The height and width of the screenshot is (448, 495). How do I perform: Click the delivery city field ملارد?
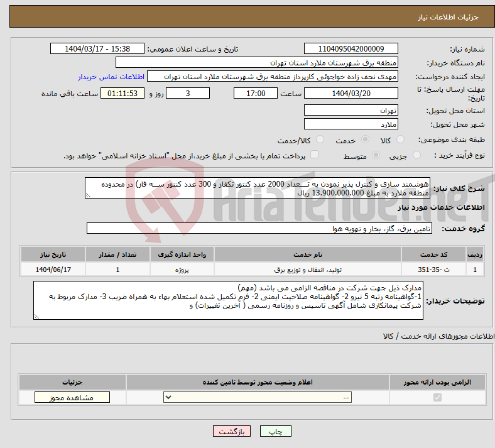(x=351, y=124)
